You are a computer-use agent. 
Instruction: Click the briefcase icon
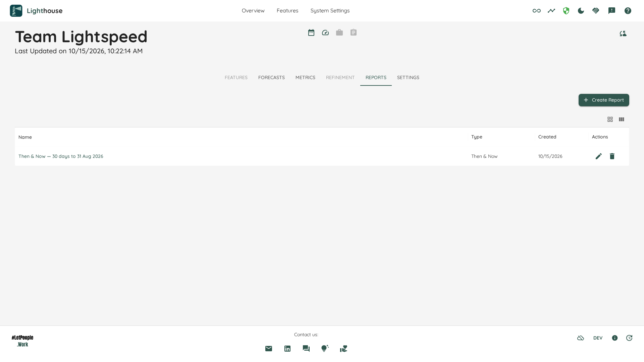(x=339, y=33)
